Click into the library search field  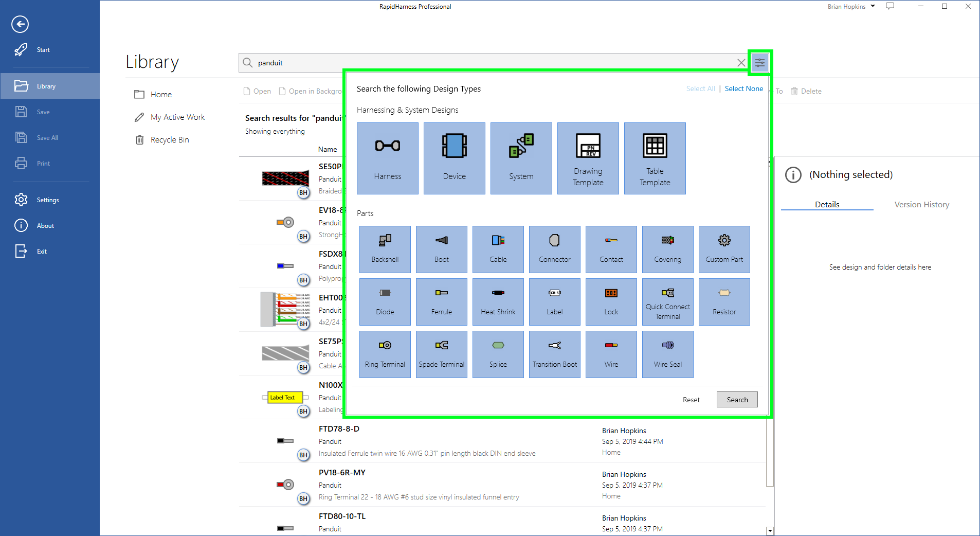coord(494,63)
